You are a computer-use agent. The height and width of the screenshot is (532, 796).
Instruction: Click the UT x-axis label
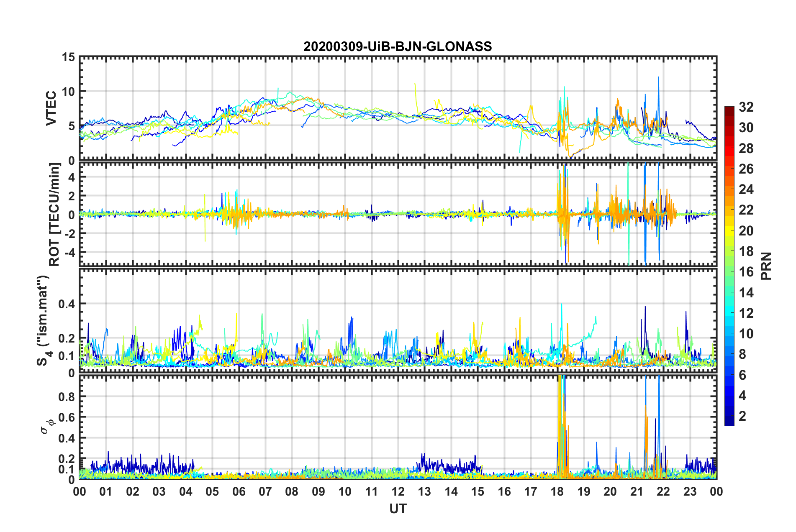point(398,509)
